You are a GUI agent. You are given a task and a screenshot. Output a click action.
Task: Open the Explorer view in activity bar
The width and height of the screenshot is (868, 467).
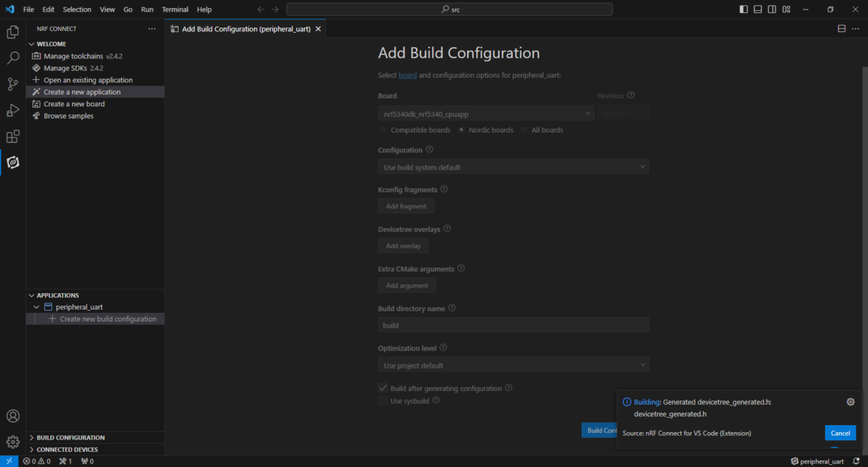12,32
